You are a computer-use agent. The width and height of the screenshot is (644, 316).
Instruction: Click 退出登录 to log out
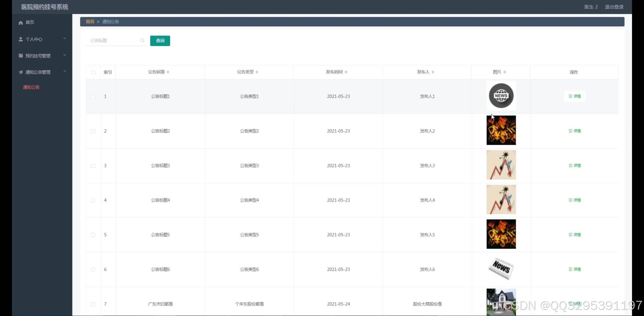pyautogui.click(x=614, y=7)
